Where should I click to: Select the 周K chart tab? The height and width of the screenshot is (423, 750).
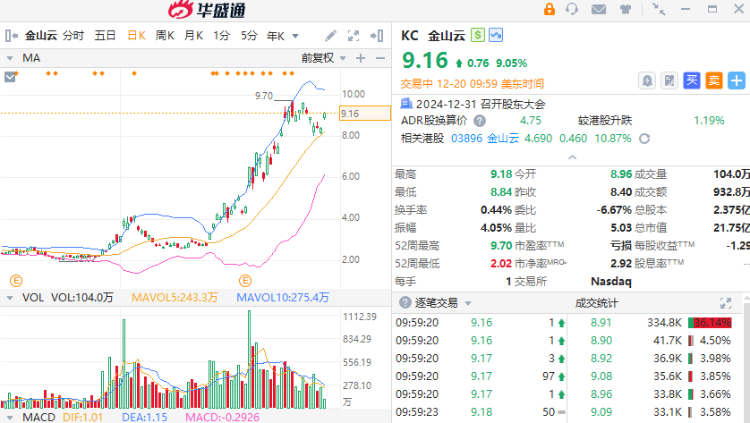[x=165, y=35]
